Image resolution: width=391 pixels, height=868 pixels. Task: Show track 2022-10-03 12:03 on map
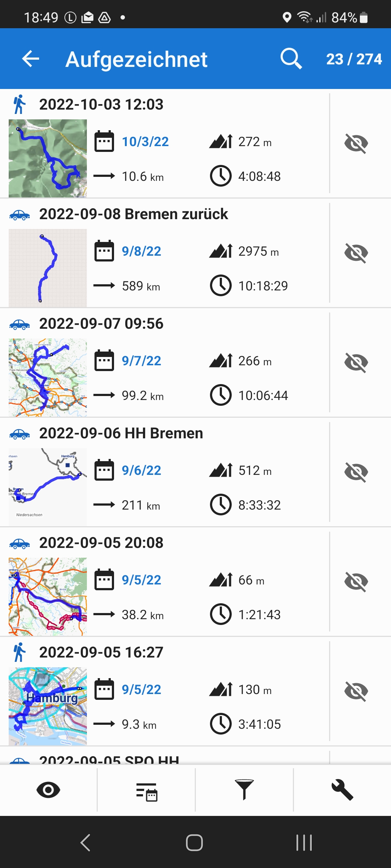356,143
